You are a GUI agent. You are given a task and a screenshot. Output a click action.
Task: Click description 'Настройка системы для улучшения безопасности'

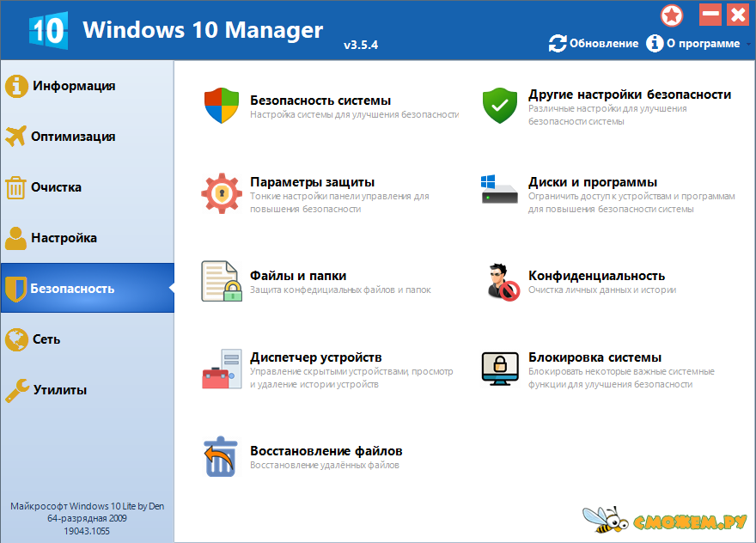[354, 115]
